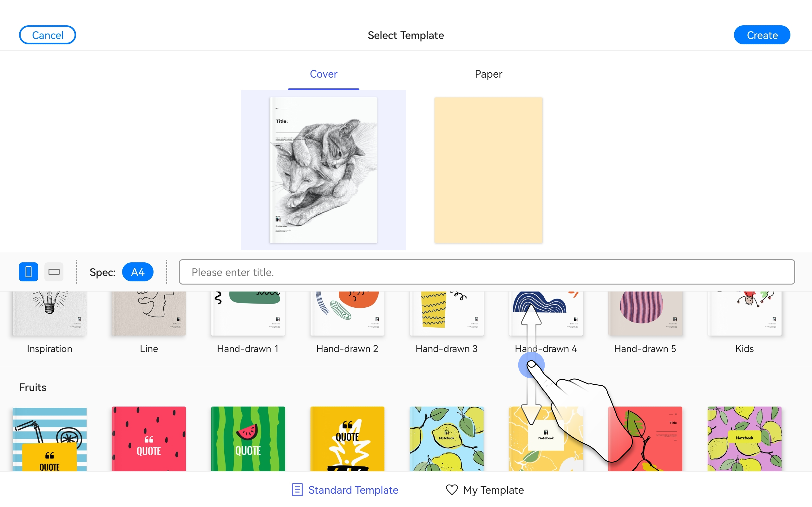Select the pink lemon Notebook cover
Viewport: 812px width, 507px height.
click(x=744, y=439)
